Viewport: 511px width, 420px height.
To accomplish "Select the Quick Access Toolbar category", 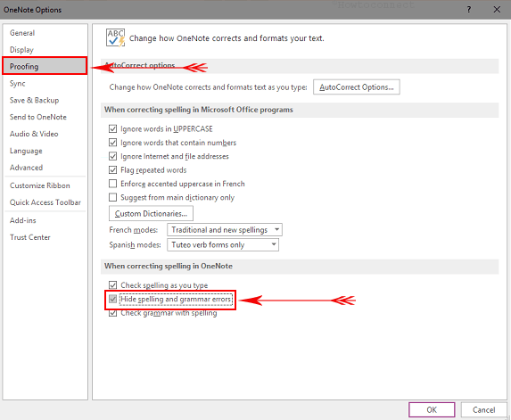I will click(x=45, y=202).
